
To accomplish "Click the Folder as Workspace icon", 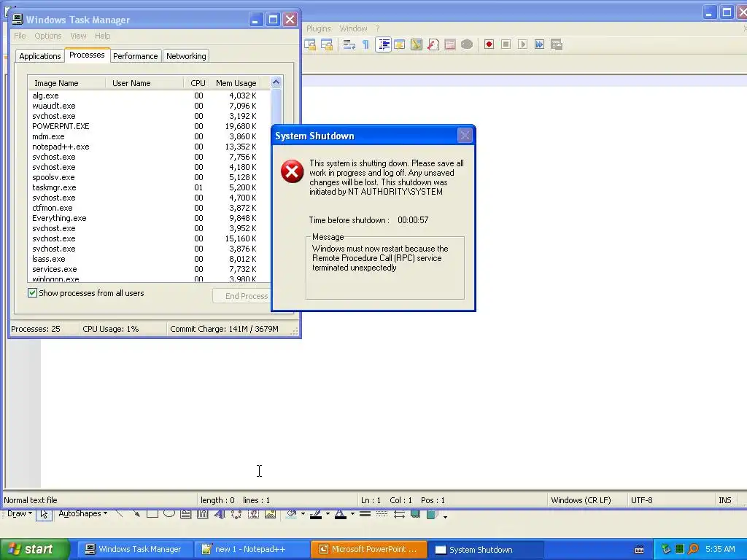I will pos(450,44).
